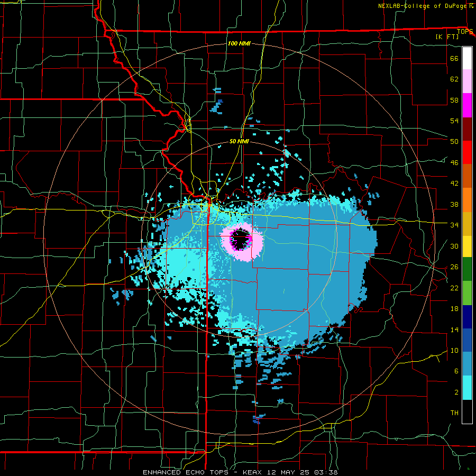Click the legend value 38
This screenshot has width=476, height=476.
[454, 204]
